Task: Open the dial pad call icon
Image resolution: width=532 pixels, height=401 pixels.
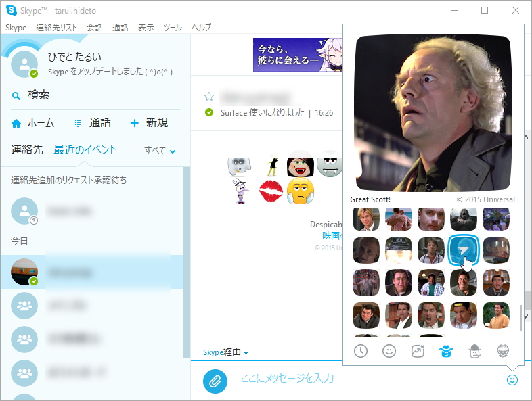Action: tap(78, 123)
